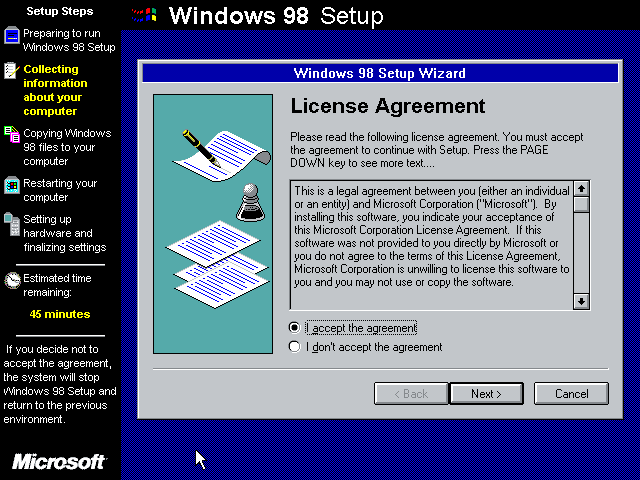
Task: Click the "Windows 98 Setup" header title
Action: coord(276,16)
